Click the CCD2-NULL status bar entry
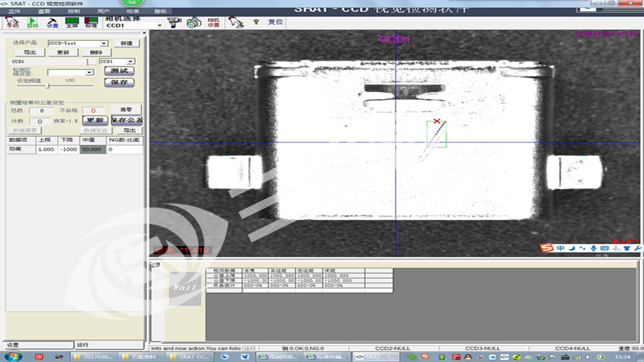This screenshot has height=362, width=644. pyautogui.click(x=393, y=348)
